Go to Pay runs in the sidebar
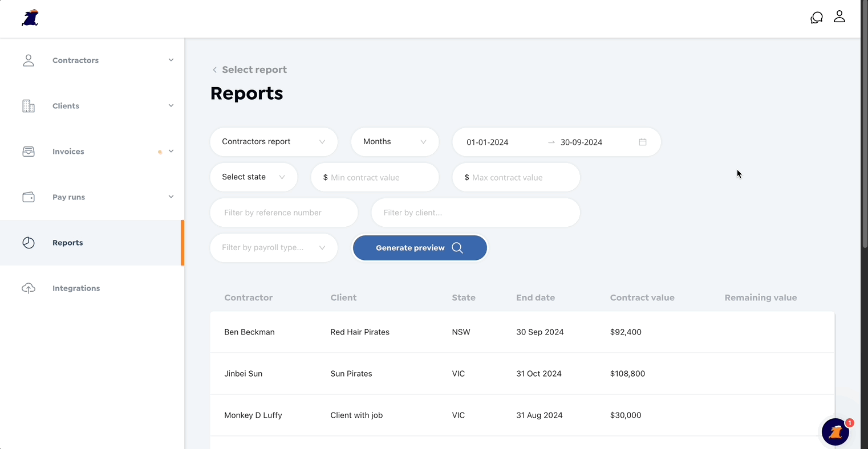 tap(68, 197)
